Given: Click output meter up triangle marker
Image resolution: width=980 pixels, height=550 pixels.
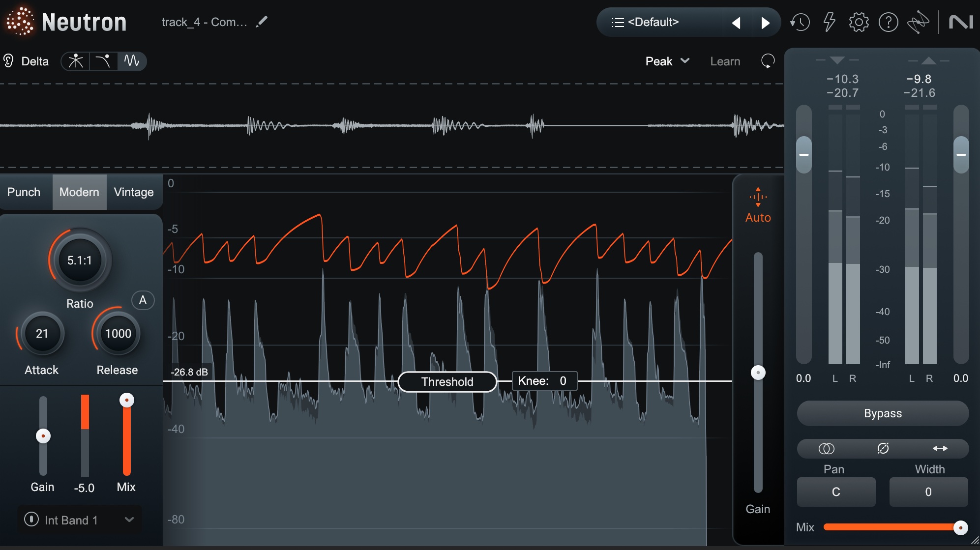Looking at the screenshot, I should pos(928,60).
